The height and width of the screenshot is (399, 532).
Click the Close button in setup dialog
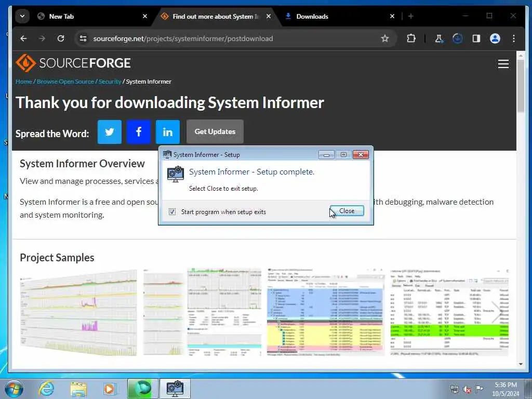pyautogui.click(x=347, y=211)
